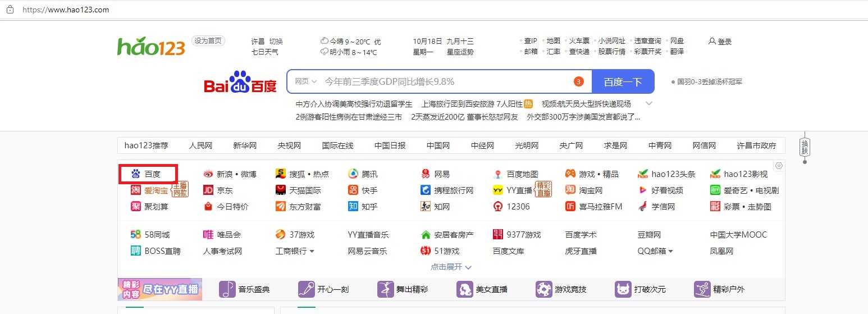This screenshot has height=314, width=868.
Task: Click the 尽在YY直播 banner
Action: click(160, 289)
